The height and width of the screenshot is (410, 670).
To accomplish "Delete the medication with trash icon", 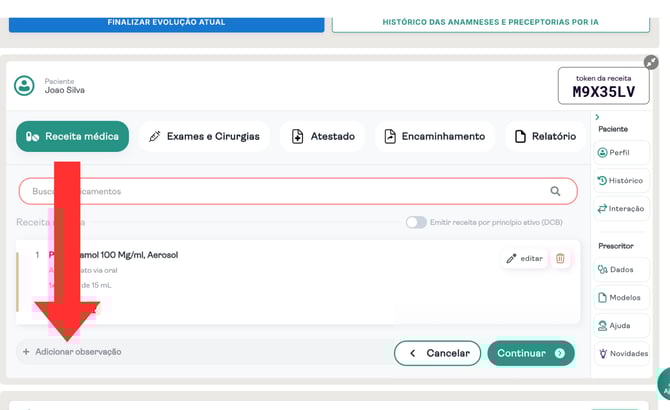I will pyautogui.click(x=560, y=258).
